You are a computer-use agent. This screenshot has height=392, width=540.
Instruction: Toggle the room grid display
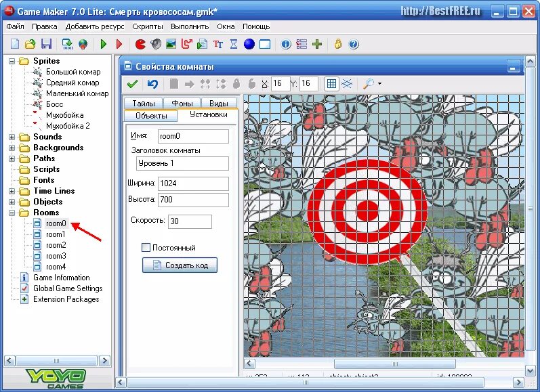(331, 84)
